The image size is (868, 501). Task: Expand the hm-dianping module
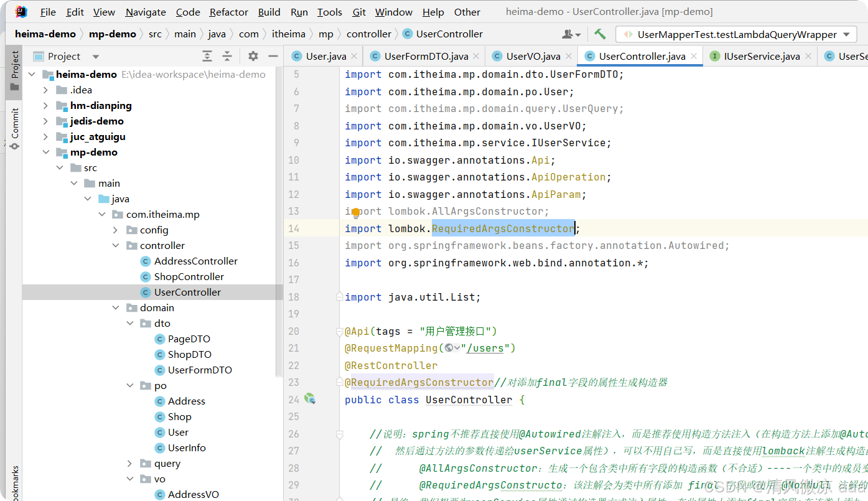pos(45,105)
